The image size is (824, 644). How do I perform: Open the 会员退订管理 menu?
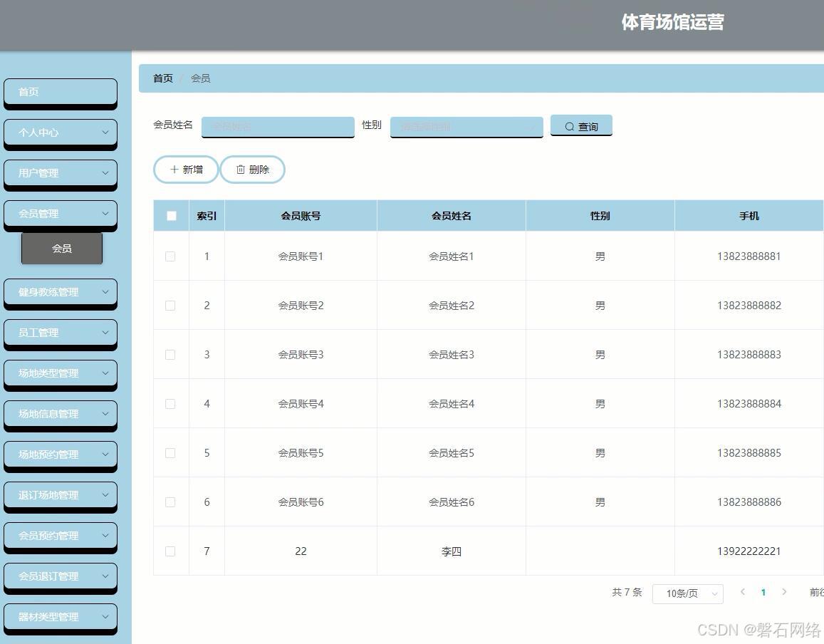coord(61,577)
